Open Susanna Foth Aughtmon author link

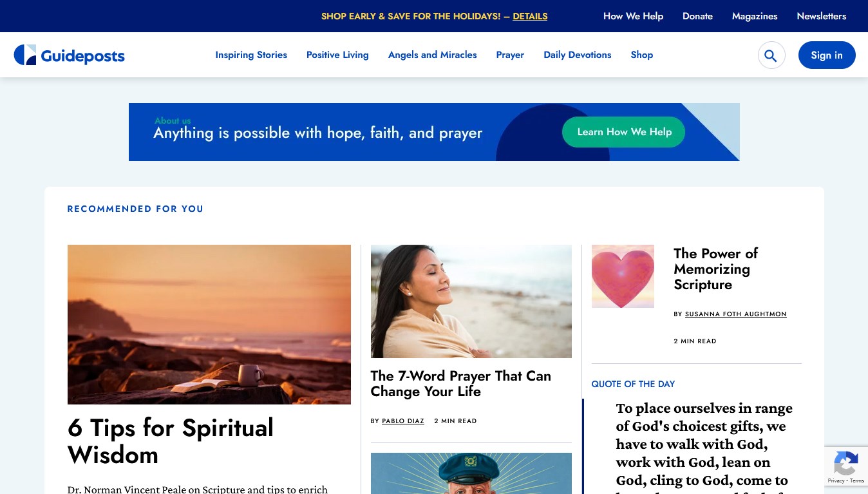[735, 314]
